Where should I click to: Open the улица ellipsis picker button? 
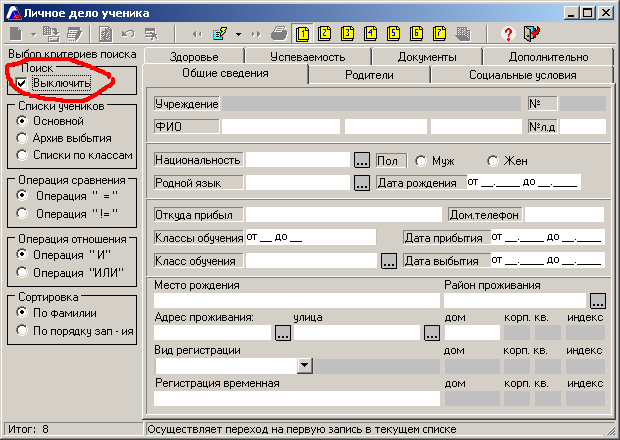pos(432,333)
